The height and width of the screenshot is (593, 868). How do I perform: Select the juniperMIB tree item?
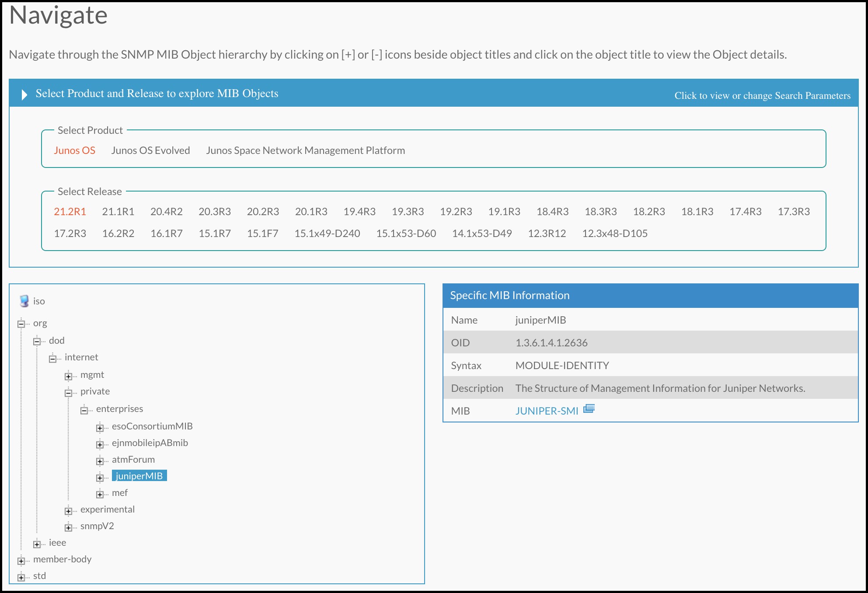tap(139, 476)
